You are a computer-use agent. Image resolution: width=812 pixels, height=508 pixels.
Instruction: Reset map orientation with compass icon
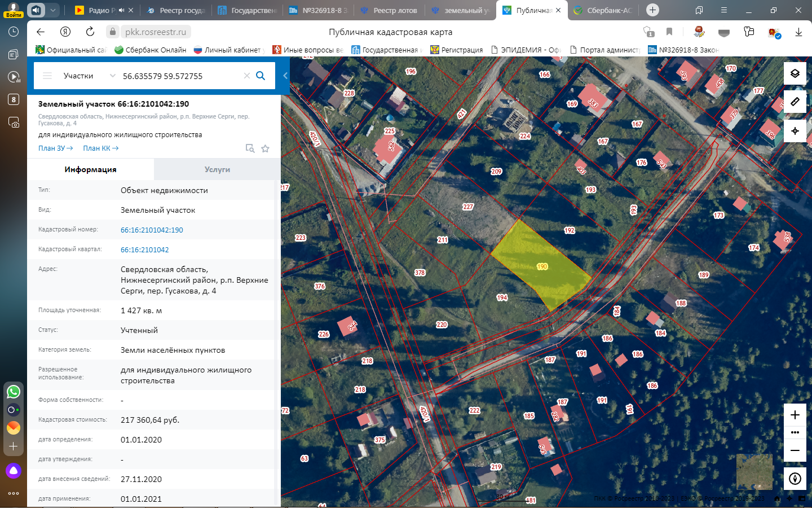pyautogui.click(x=795, y=479)
